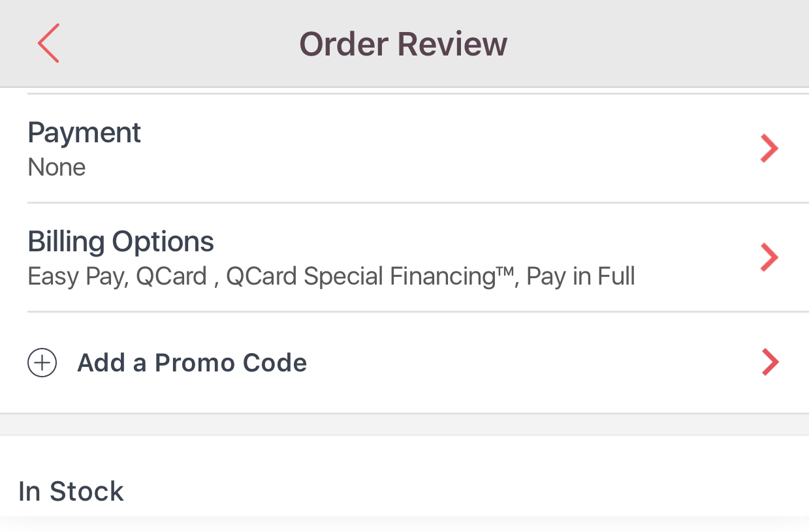Select the Payment heading
The width and height of the screenshot is (809, 532).
(x=84, y=133)
